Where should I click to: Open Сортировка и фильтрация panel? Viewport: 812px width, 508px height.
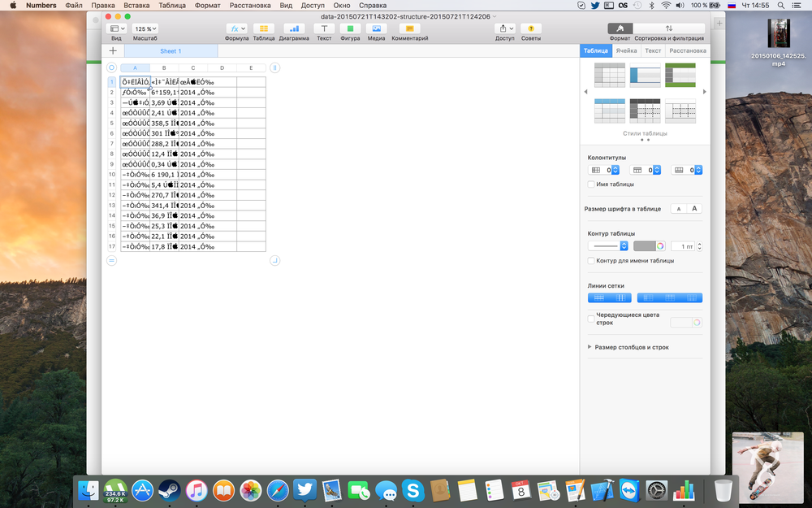[669, 28]
